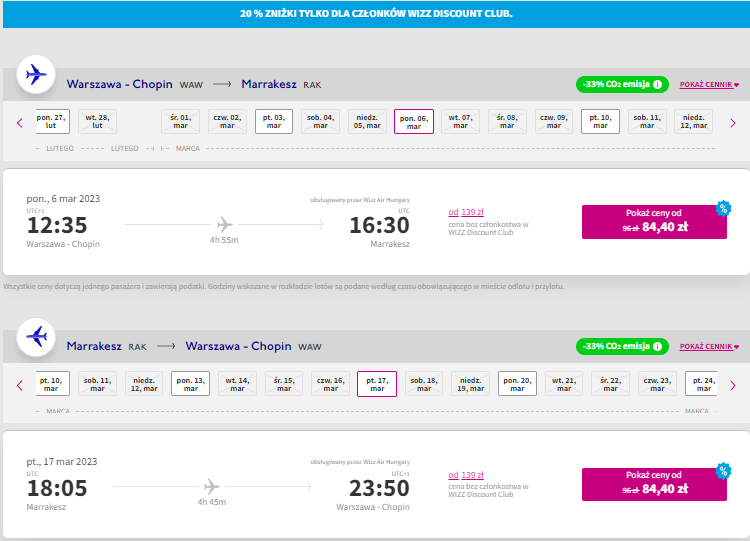Image resolution: width=750 pixels, height=541 pixels.
Task: Select return date pon. 13, mar
Action: click(190, 384)
